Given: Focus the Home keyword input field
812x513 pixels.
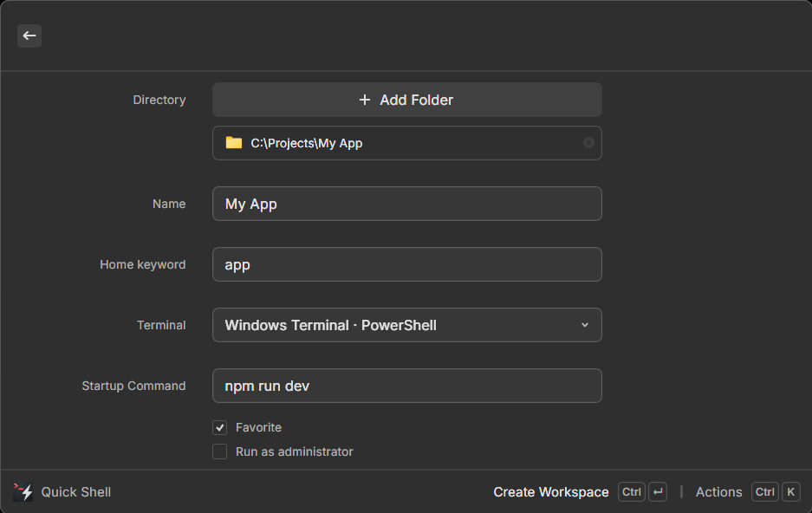Looking at the screenshot, I should tap(407, 264).
